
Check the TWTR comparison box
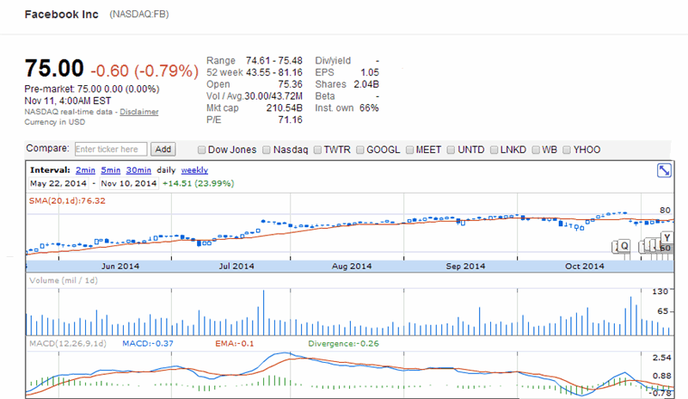[317, 150]
